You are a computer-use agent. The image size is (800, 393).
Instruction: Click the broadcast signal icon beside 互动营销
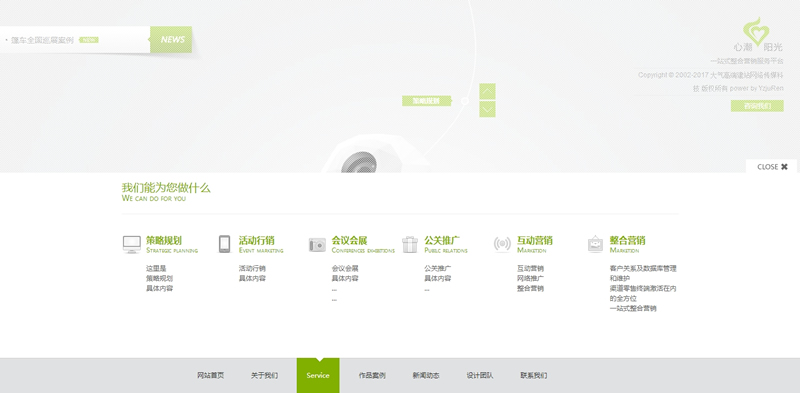(x=502, y=244)
